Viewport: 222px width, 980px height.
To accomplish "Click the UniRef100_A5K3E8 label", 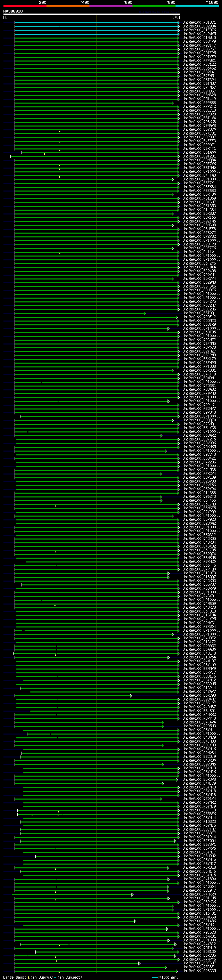I will click(x=199, y=867).
